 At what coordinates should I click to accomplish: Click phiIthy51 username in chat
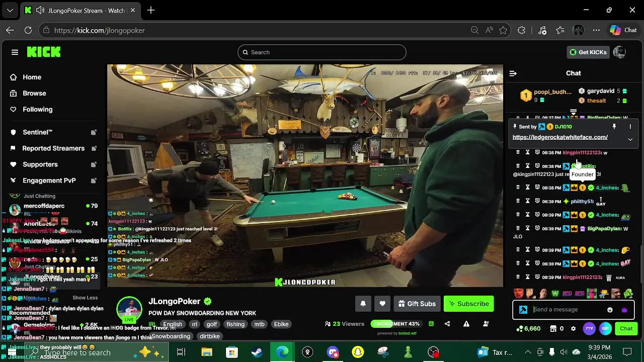[582, 202]
